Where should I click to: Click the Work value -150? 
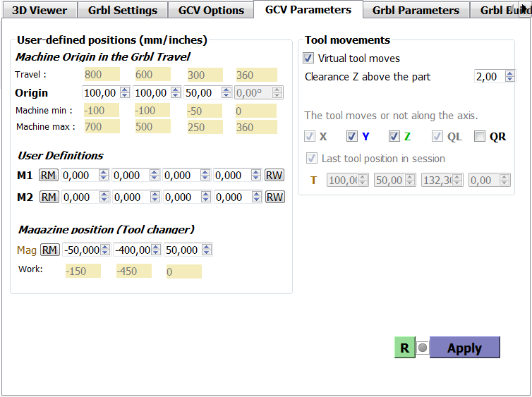[x=83, y=271]
